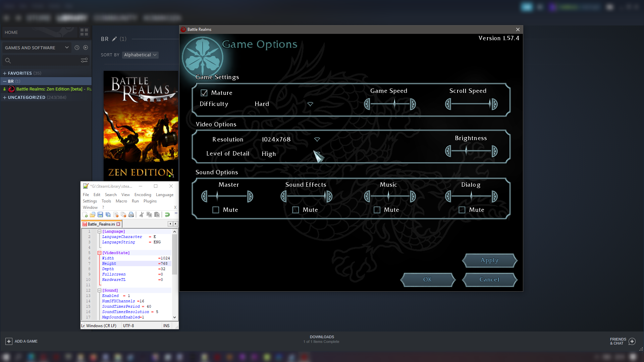Viewport: 644px width, 362px height.
Task: Create a new file in Notepad++ toolbar
Action: (x=85, y=215)
